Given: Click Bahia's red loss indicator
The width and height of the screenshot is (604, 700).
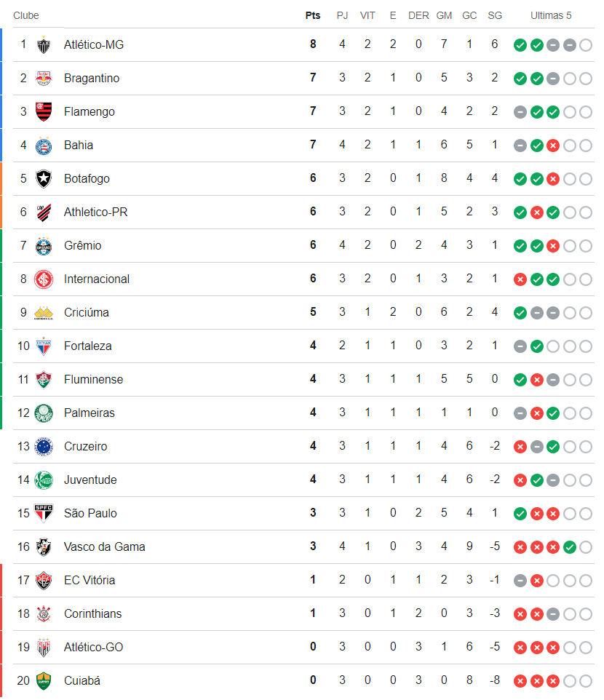Looking at the screenshot, I should (553, 146).
